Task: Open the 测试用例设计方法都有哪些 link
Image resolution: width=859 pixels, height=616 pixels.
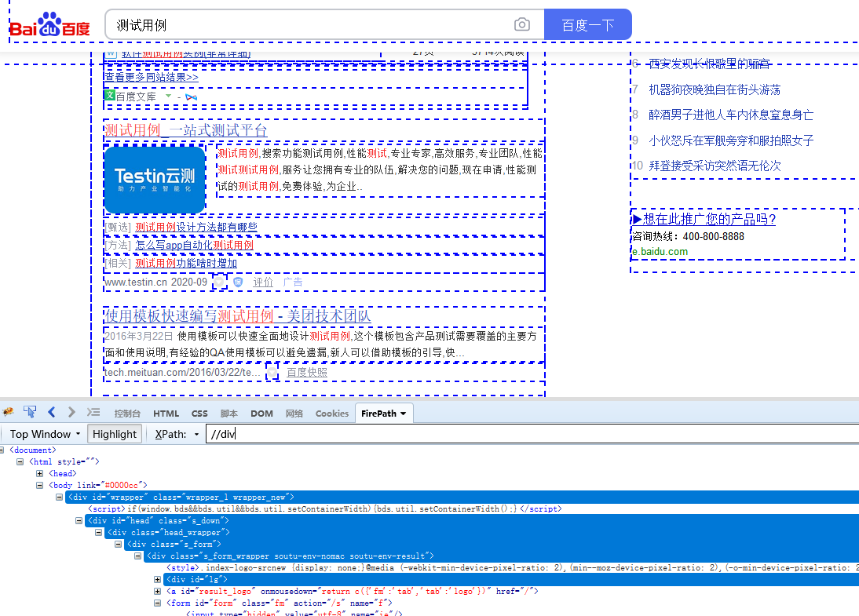Action: point(196,228)
